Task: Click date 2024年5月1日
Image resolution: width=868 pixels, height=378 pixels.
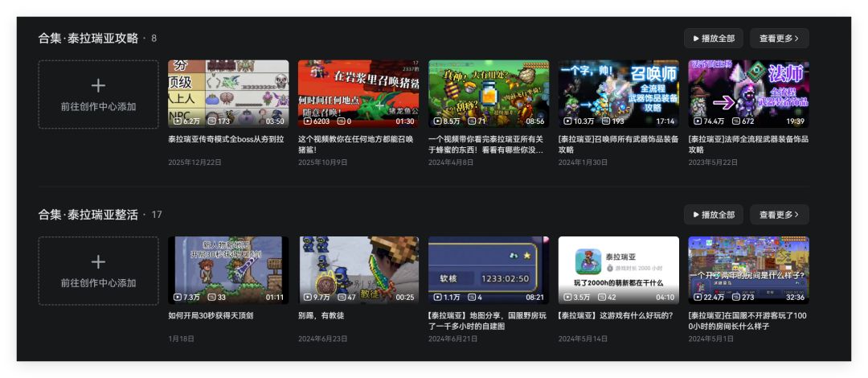Action: [x=711, y=339]
